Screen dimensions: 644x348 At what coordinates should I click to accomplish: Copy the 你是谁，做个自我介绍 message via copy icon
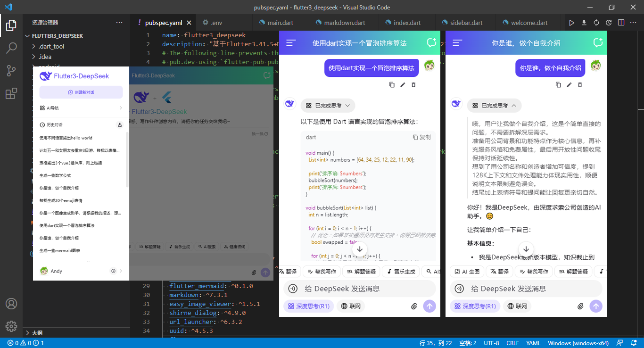[x=558, y=85]
